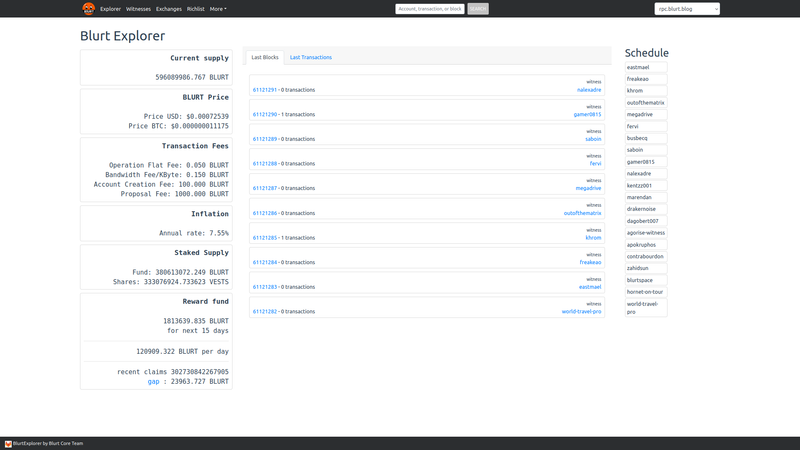Click the Blurt Explorer page heading
The width and height of the screenshot is (800, 450).
click(122, 36)
